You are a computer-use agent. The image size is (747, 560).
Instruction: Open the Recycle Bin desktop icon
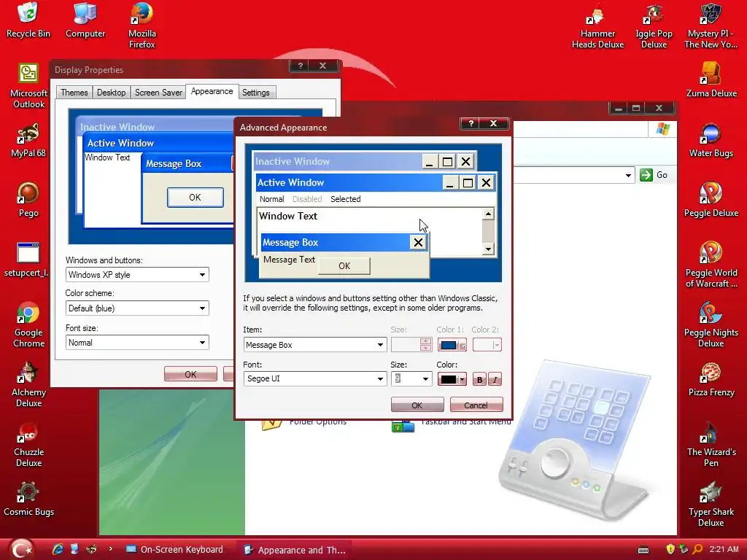pyautogui.click(x=28, y=20)
